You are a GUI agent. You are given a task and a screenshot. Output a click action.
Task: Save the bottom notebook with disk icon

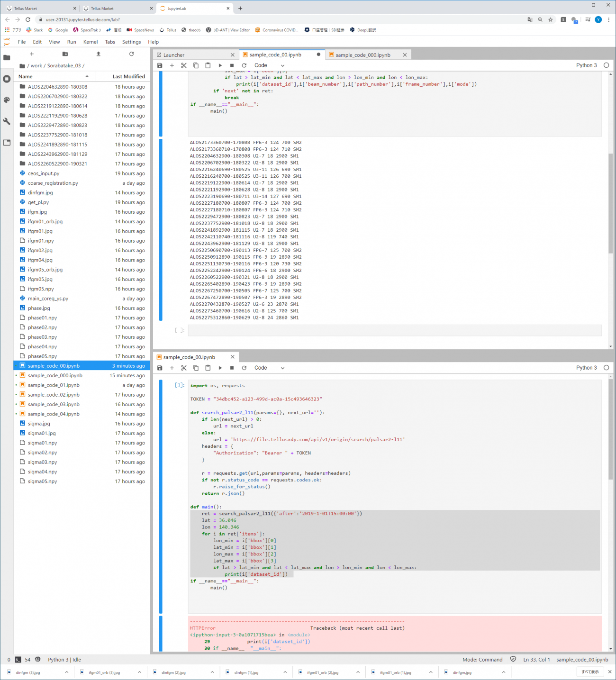point(160,368)
